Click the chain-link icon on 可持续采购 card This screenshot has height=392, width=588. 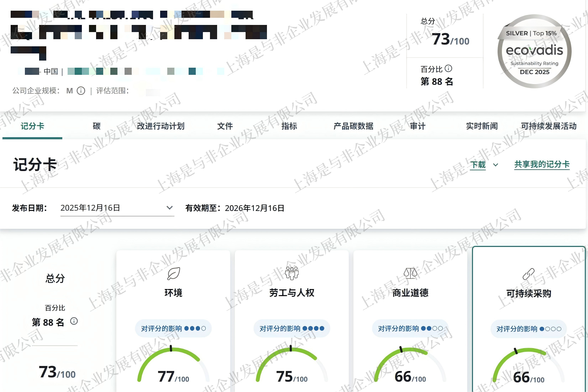click(529, 274)
